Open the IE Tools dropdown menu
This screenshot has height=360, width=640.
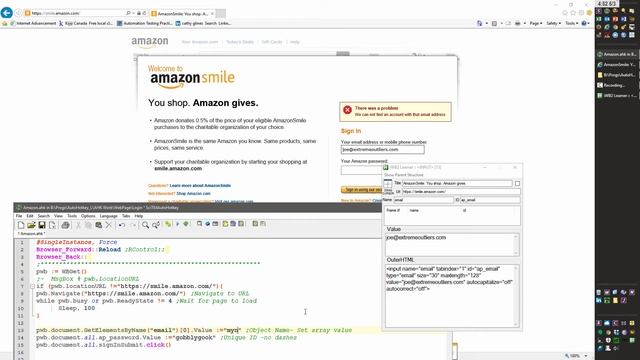[571, 23]
